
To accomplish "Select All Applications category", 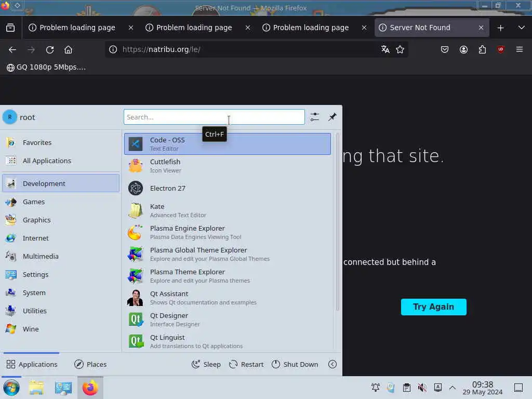I will (61, 161).
